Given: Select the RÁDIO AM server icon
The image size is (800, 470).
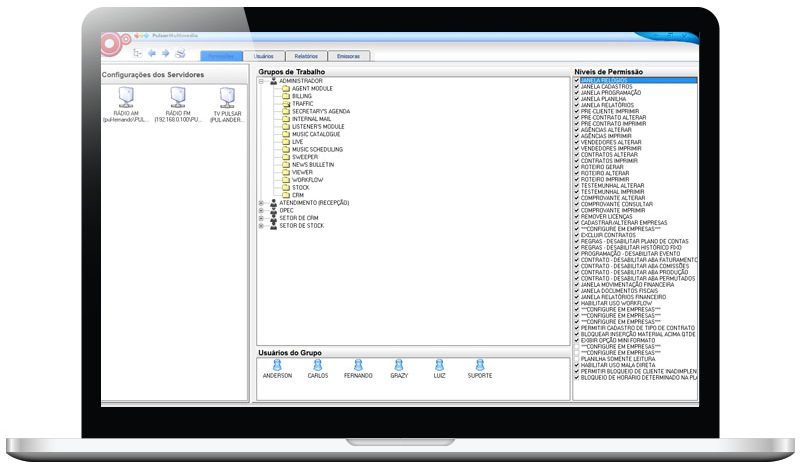Looking at the screenshot, I should point(126,97).
